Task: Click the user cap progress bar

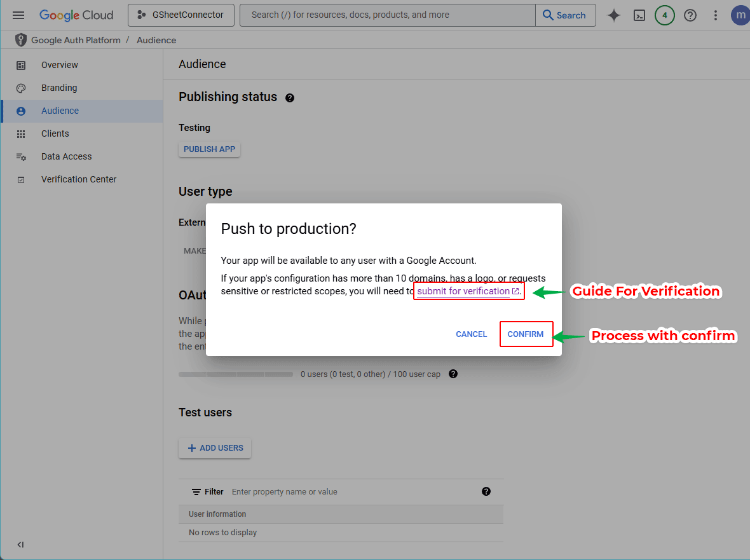Action: [x=236, y=374]
